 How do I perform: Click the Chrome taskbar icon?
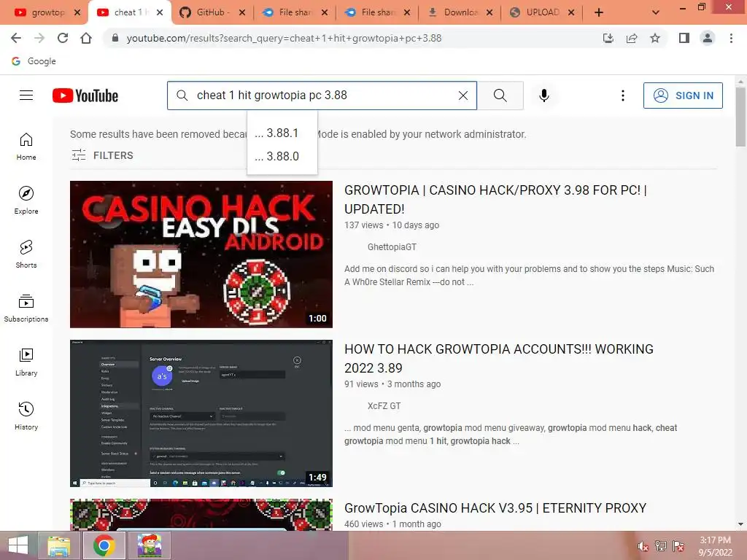click(x=104, y=545)
